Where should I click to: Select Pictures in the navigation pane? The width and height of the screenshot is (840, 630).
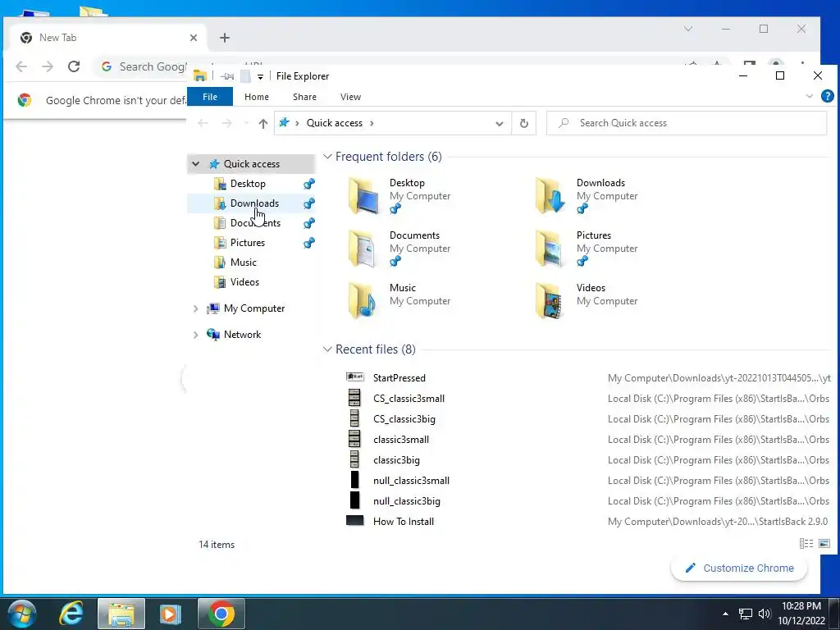[x=248, y=243]
